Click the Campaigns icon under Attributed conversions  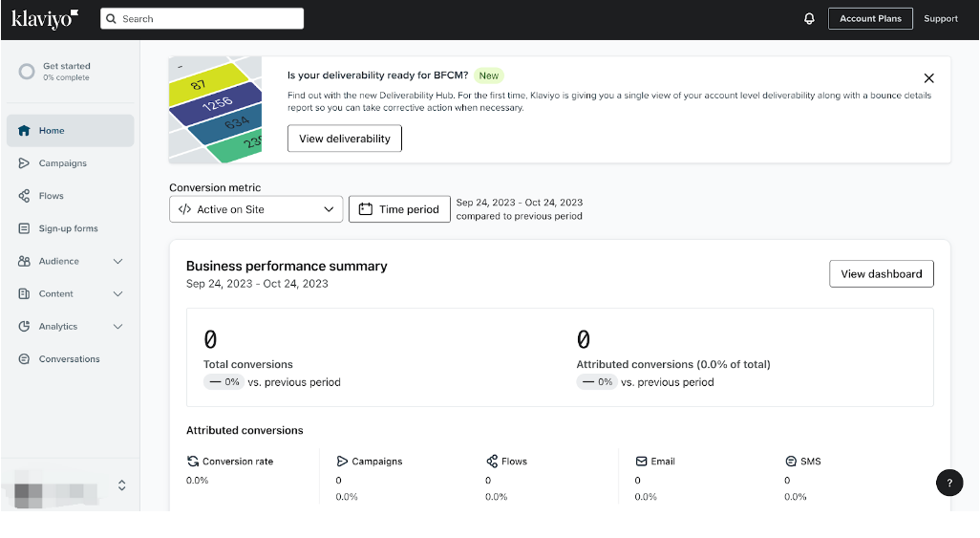point(342,461)
